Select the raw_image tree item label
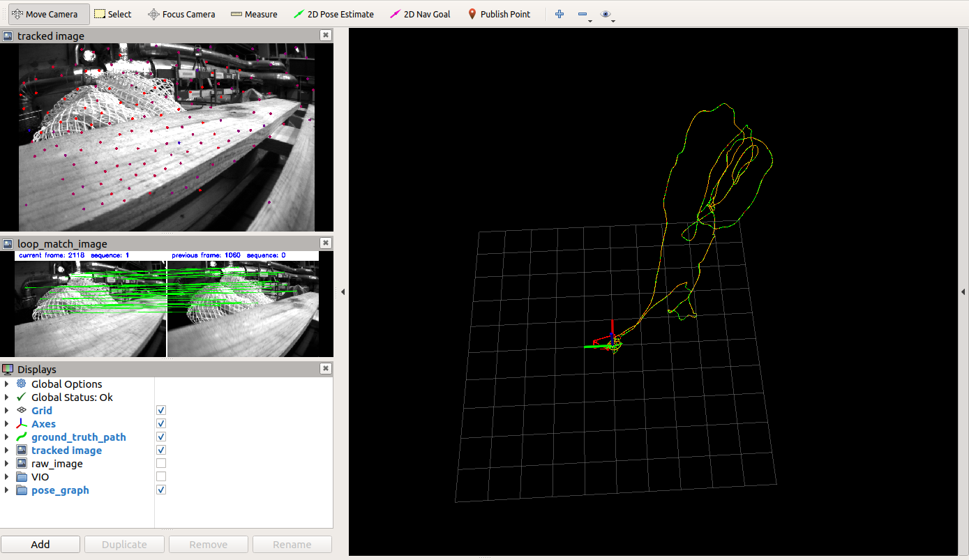This screenshot has height=560, width=969. (x=57, y=464)
